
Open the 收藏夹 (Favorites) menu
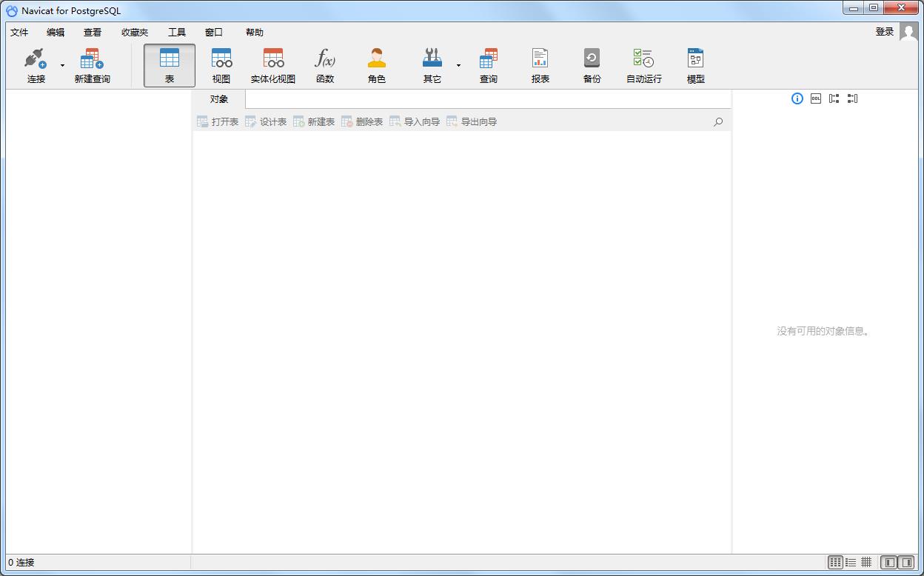(135, 33)
